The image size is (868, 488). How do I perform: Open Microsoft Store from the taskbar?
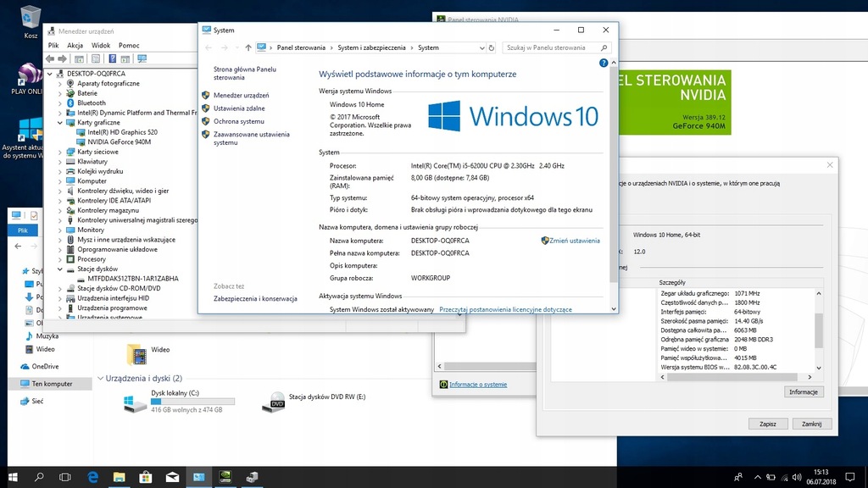tap(146, 477)
